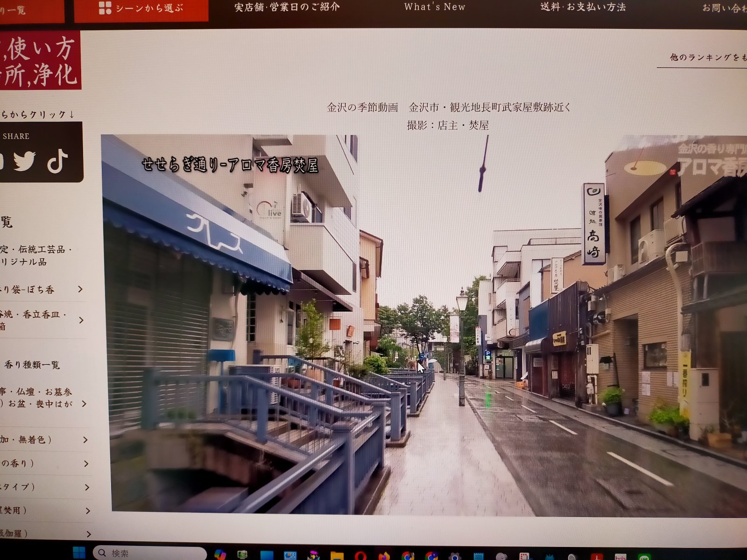Expand the ぽち香 category arrow
Image resolution: width=747 pixels, height=560 pixels.
pyautogui.click(x=81, y=289)
